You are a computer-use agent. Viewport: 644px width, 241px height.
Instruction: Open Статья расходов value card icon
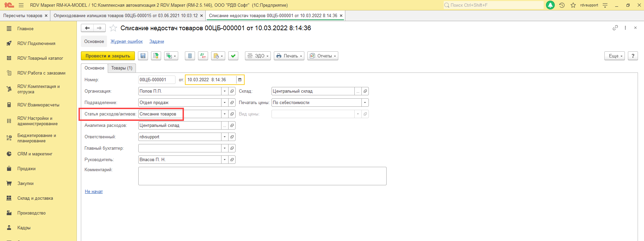pos(232,114)
